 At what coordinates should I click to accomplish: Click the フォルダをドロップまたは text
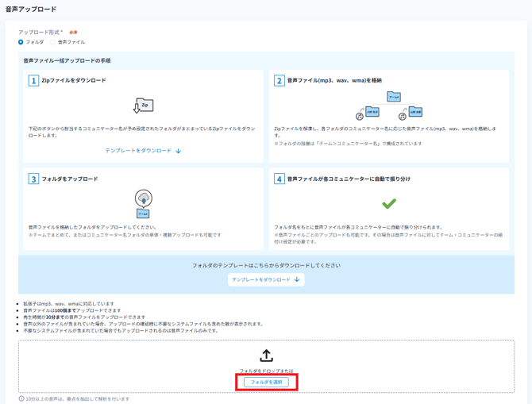coord(266,371)
